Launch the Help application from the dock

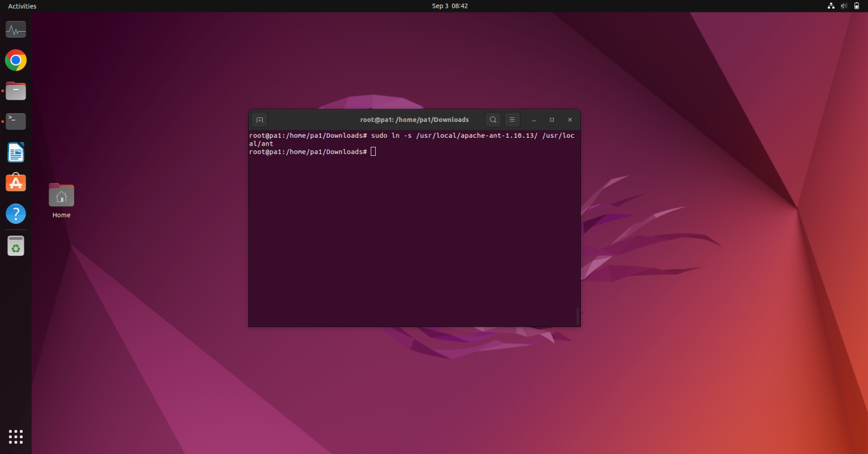pos(15,213)
